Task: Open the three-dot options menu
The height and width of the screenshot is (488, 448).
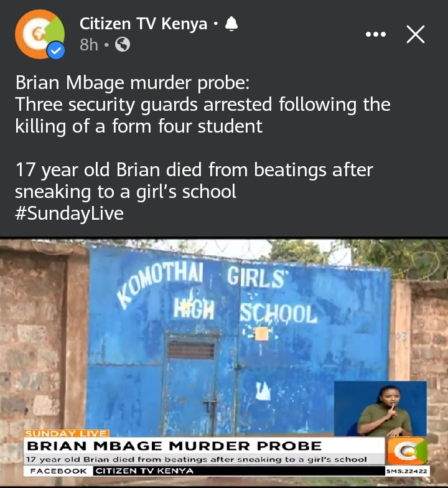Action: coord(376,34)
